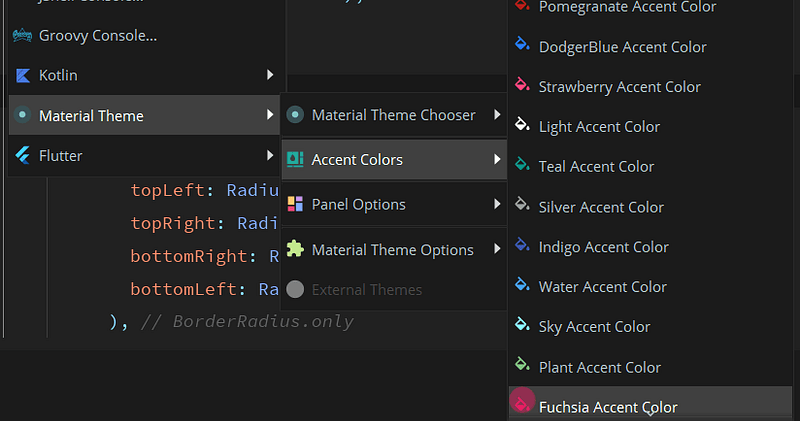Click the Light paint bucket icon
The width and height of the screenshot is (800, 421).
pyautogui.click(x=522, y=124)
